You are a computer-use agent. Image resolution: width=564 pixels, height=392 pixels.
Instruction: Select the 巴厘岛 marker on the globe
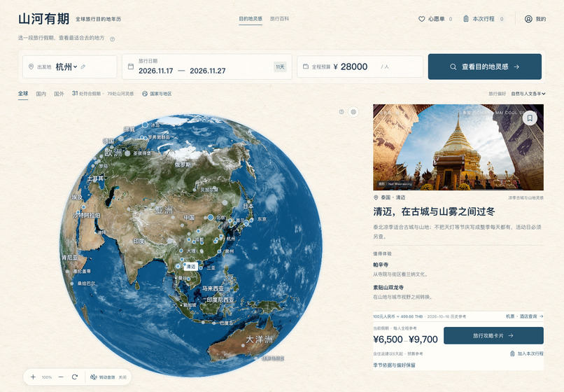(214, 323)
